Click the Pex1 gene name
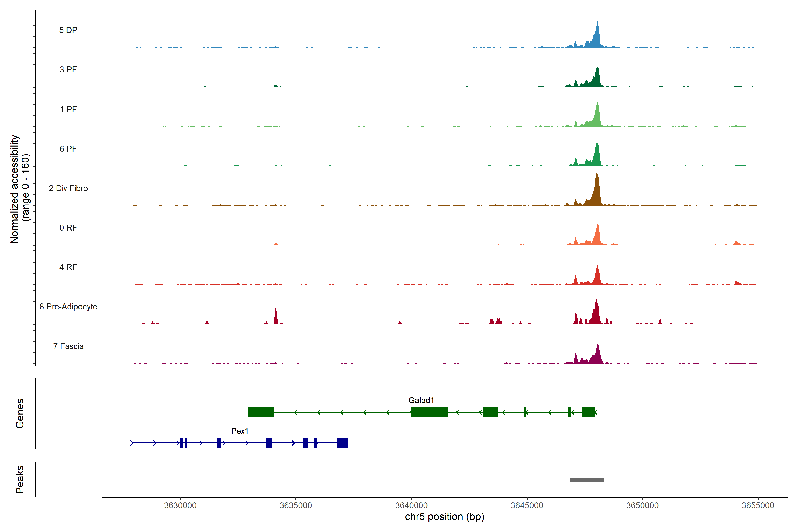Viewport: 798px width, 532px height. [240, 431]
